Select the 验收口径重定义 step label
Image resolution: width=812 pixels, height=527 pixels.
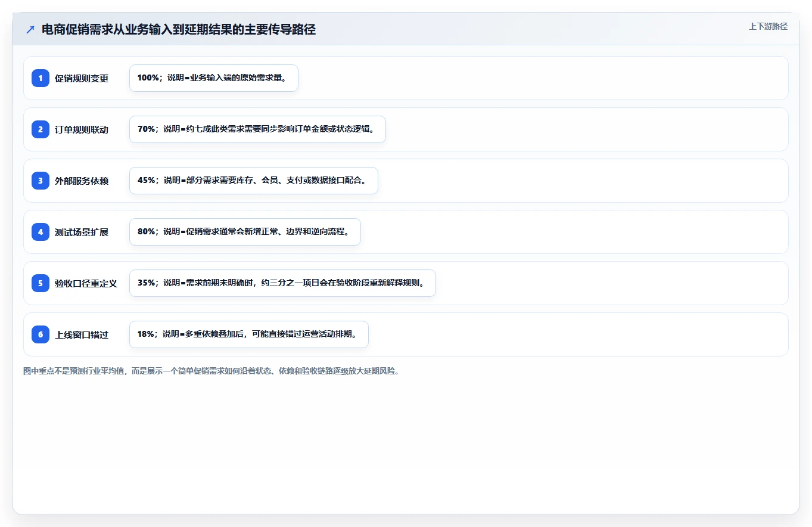pyautogui.click(x=86, y=283)
